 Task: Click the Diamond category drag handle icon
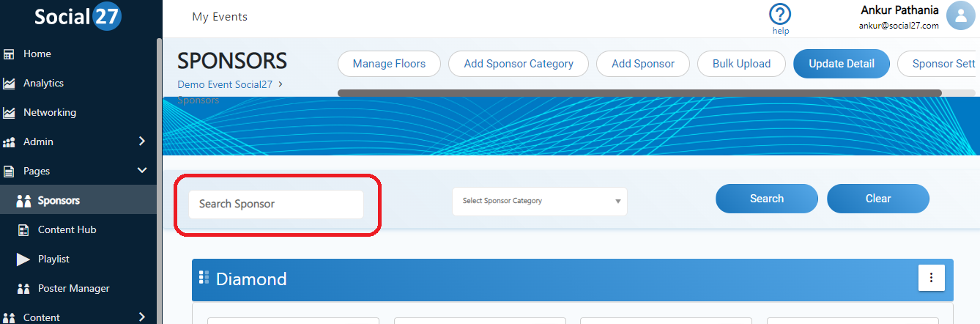204,277
